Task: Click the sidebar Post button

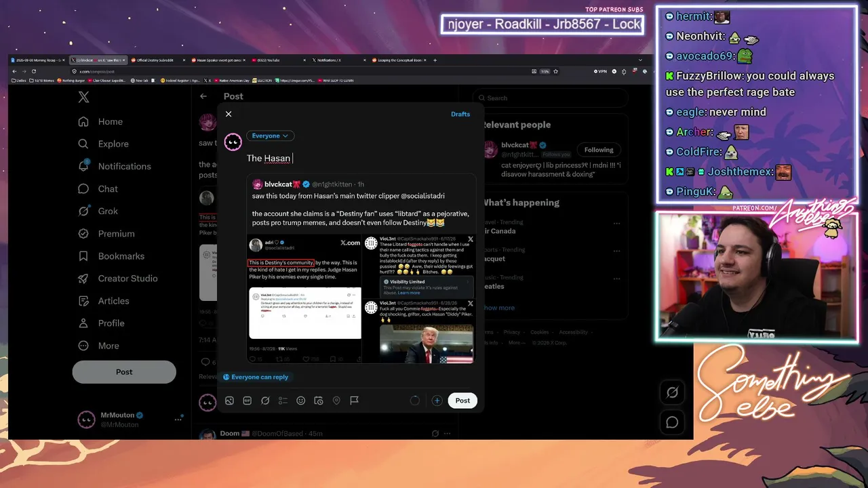Action: (124, 372)
